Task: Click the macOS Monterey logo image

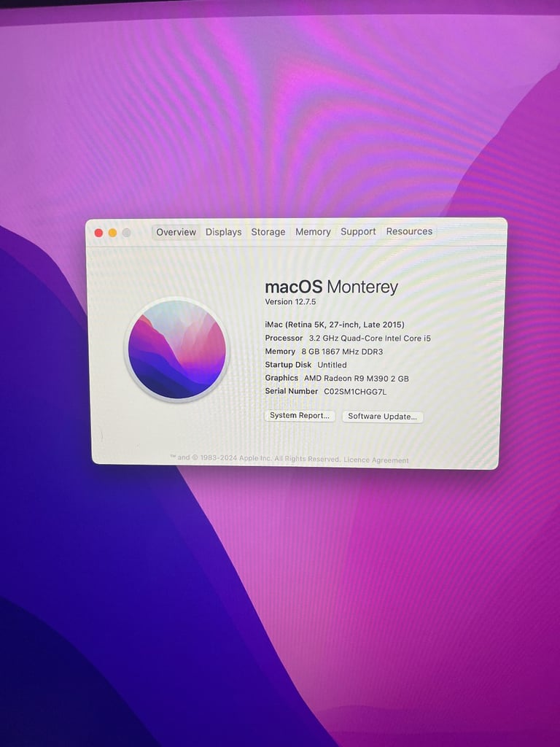Action: tap(176, 349)
